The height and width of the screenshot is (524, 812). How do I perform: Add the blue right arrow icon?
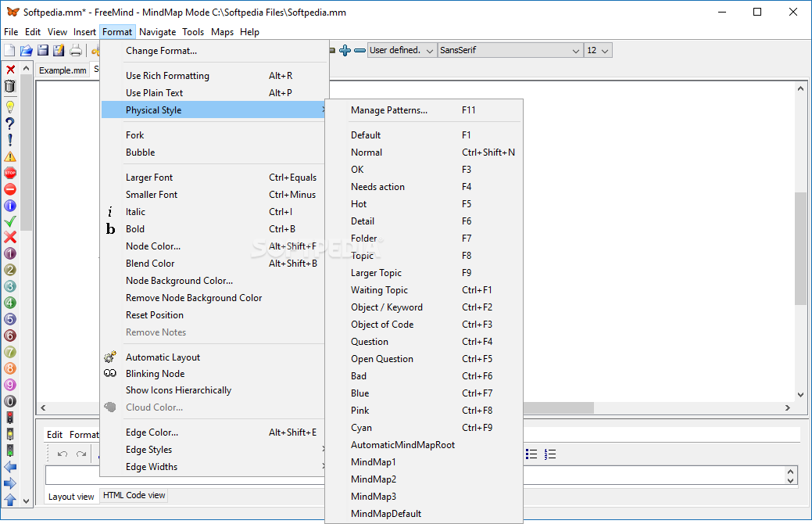coord(10,483)
